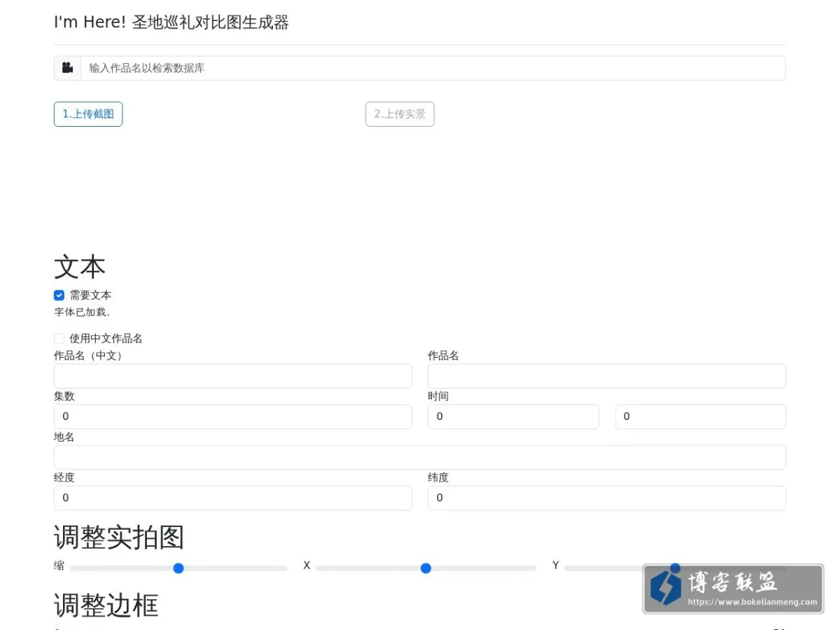Focus the 作品名 input field on the right

tap(607, 376)
